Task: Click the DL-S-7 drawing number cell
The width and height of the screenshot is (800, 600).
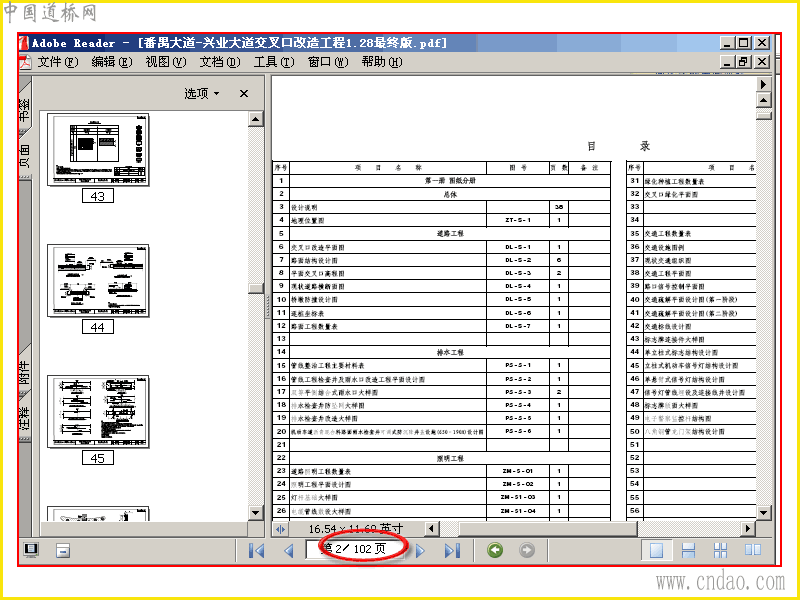Action: [x=518, y=326]
